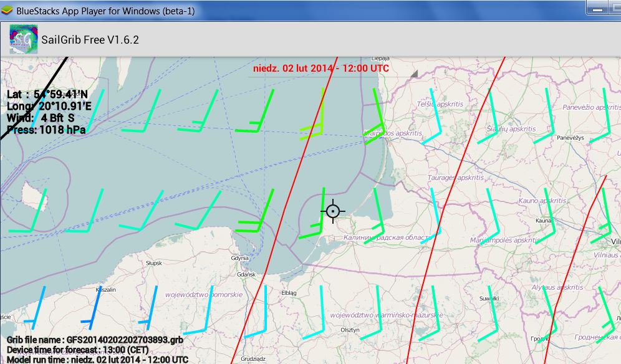Click the Olsztyn city label
621x364 pixels.
pos(350,330)
